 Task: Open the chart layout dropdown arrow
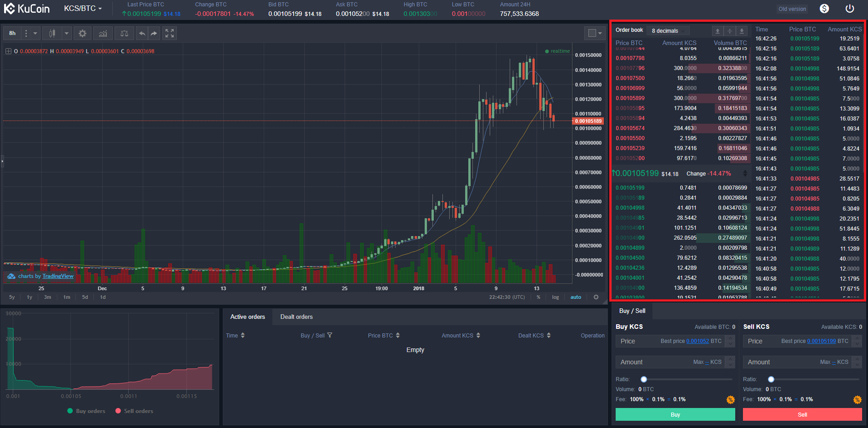(x=600, y=33)
